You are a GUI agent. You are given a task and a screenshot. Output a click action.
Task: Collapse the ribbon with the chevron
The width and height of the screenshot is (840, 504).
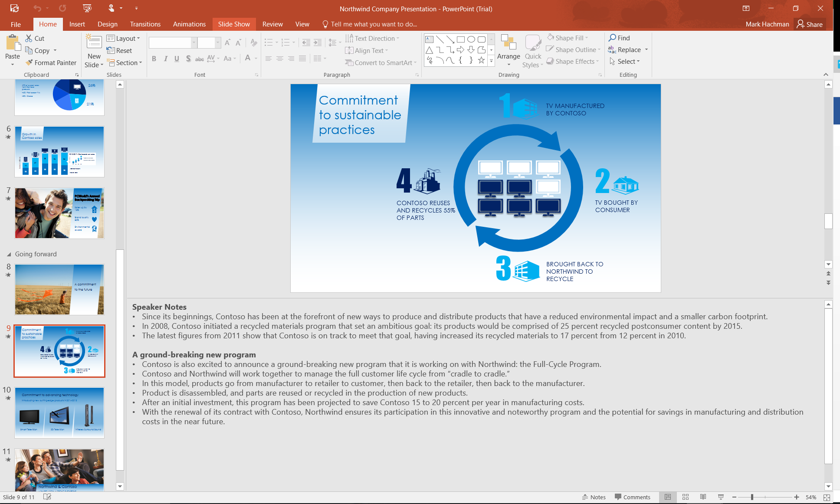tap(826, 75)
